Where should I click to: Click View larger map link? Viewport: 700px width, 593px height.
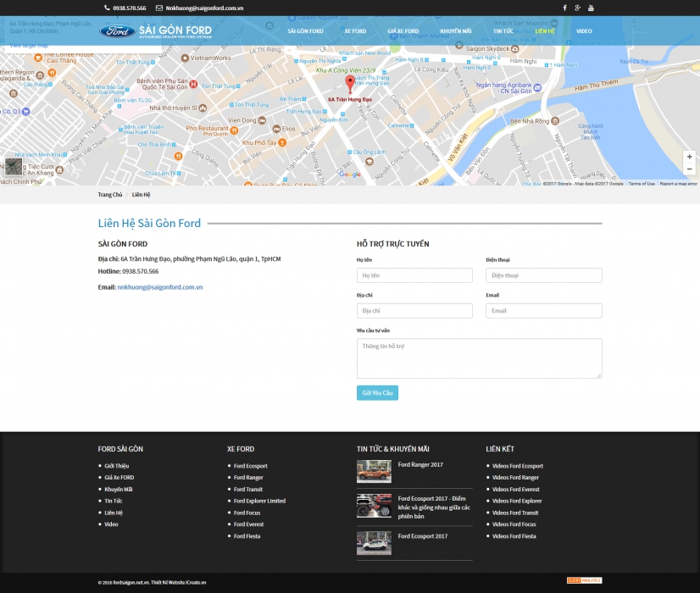pyautogui.click(x=29, y=45)
